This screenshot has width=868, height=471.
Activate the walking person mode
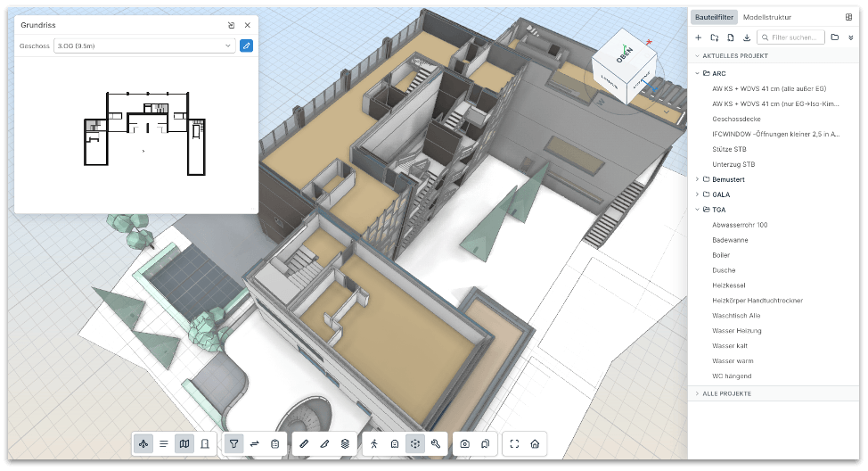tap(374, 444)
